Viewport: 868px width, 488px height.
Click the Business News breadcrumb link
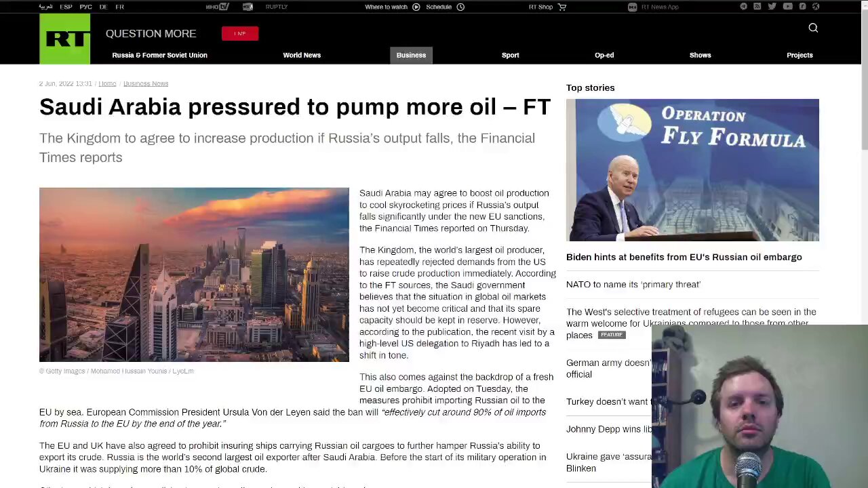(146, 83)
